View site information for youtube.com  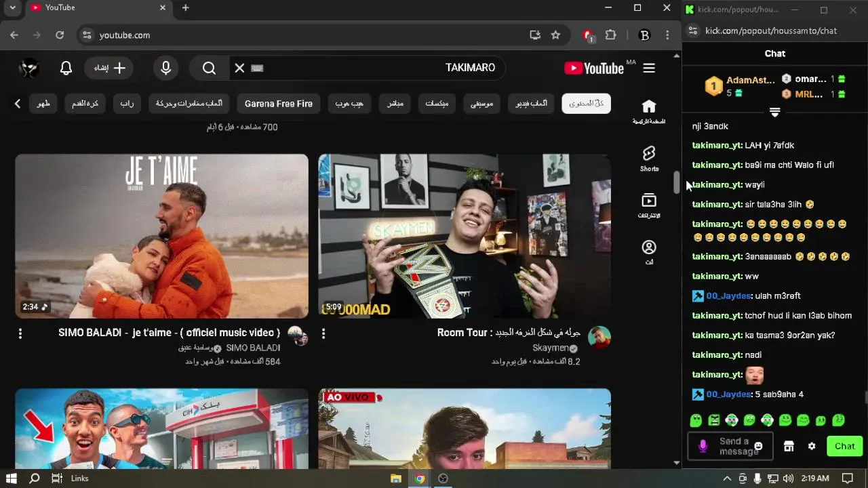pos(87,35)
